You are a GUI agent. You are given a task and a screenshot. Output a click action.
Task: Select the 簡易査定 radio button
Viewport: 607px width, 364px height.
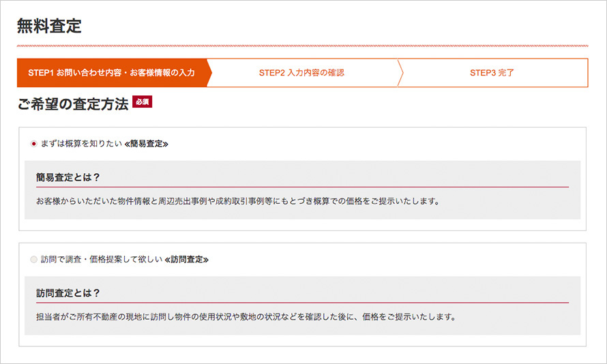[34, 144]
